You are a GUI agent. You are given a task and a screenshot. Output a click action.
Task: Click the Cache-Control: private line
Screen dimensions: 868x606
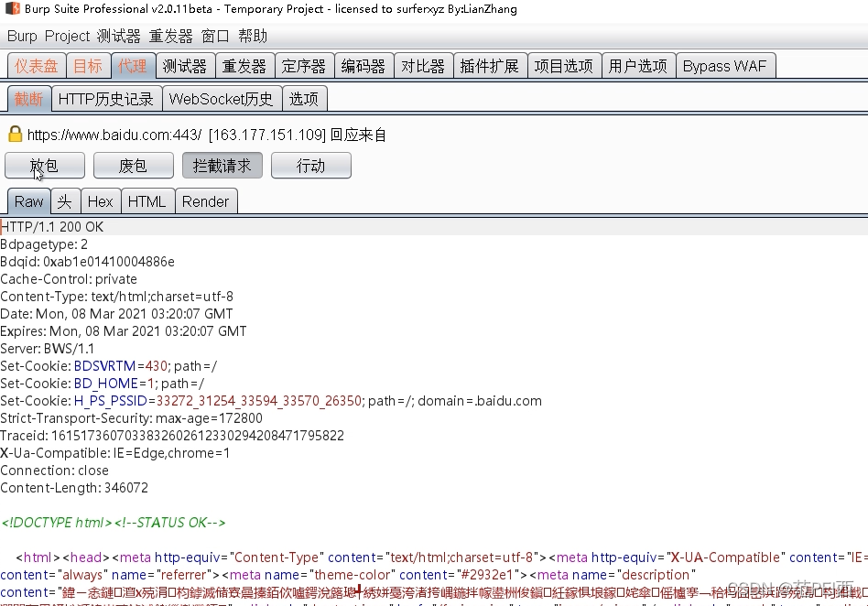(x=69, y=279)
